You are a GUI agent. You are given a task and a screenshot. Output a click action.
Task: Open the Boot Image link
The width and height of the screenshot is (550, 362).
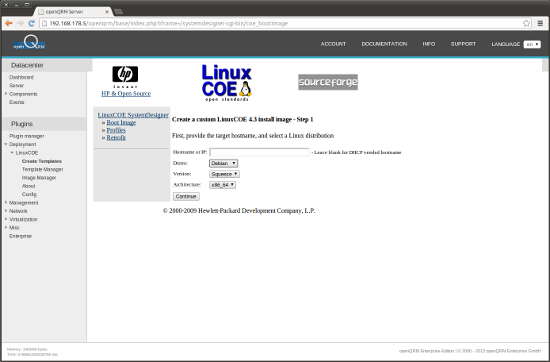click(121, 122)
